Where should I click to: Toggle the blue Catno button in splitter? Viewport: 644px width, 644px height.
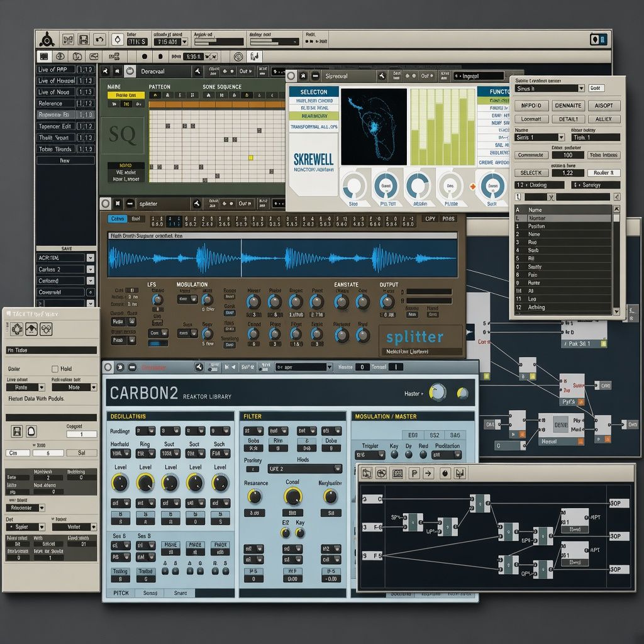(x=117, y=218)
